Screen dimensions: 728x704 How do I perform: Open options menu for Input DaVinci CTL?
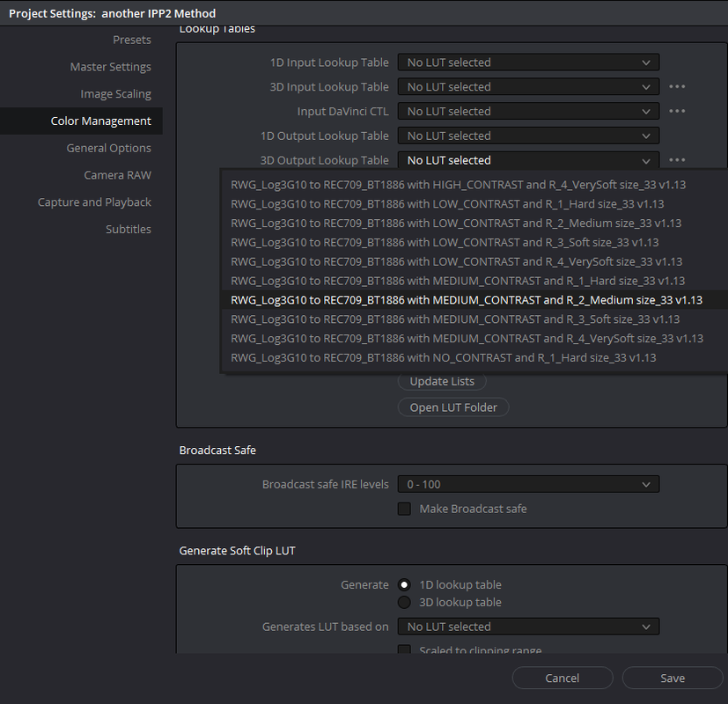point(677,112)
